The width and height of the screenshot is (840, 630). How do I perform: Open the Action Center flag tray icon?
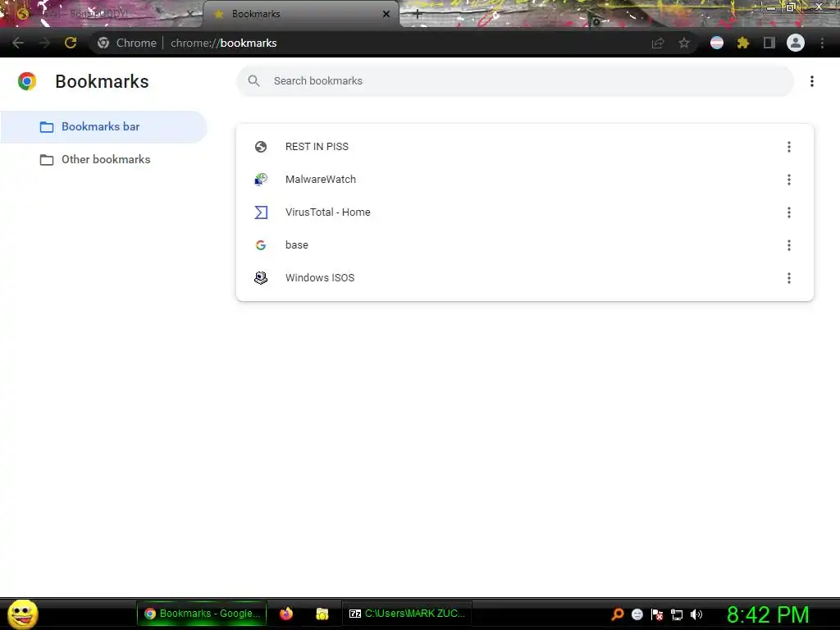pos(657,614)
